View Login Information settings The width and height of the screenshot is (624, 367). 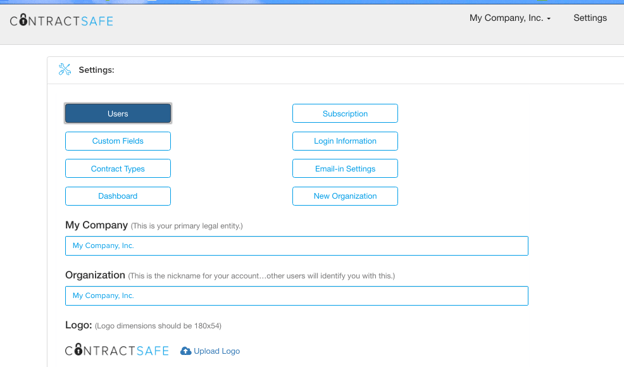(x=345, y=141)
